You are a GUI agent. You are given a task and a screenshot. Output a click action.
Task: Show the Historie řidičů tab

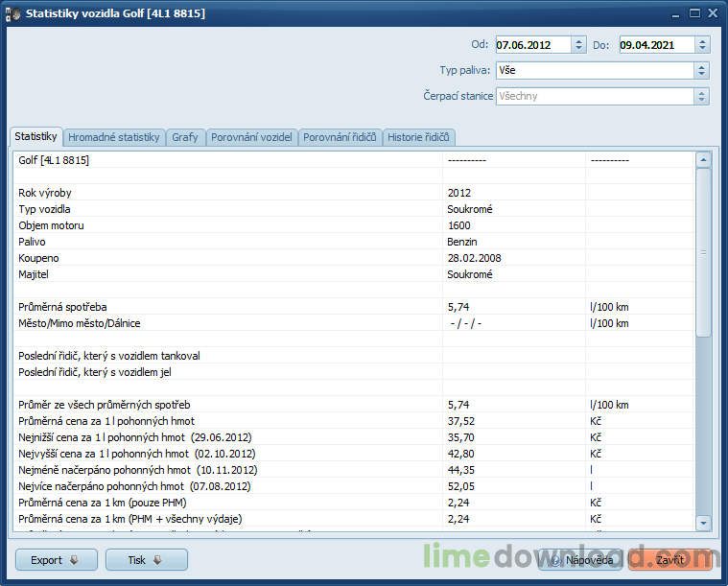419,137
